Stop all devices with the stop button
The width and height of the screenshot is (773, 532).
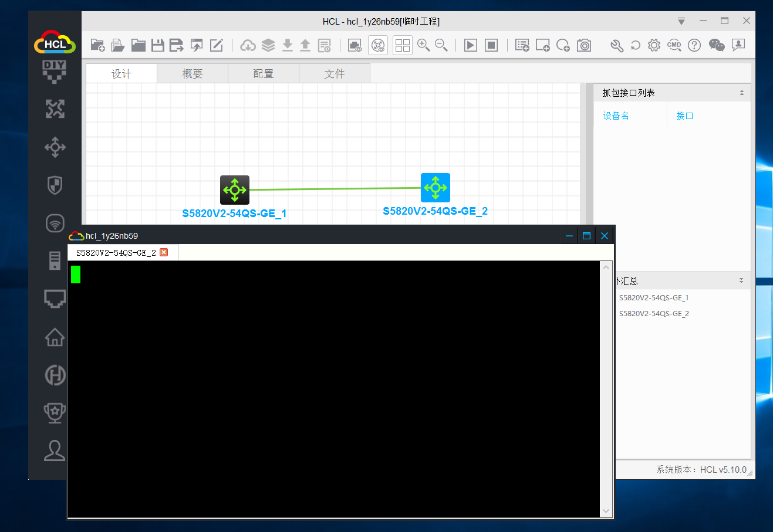pos(491,45)
